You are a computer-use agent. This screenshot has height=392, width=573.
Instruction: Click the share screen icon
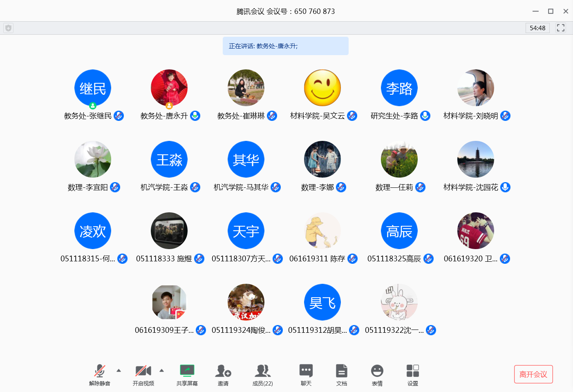(x=187, y=371)
